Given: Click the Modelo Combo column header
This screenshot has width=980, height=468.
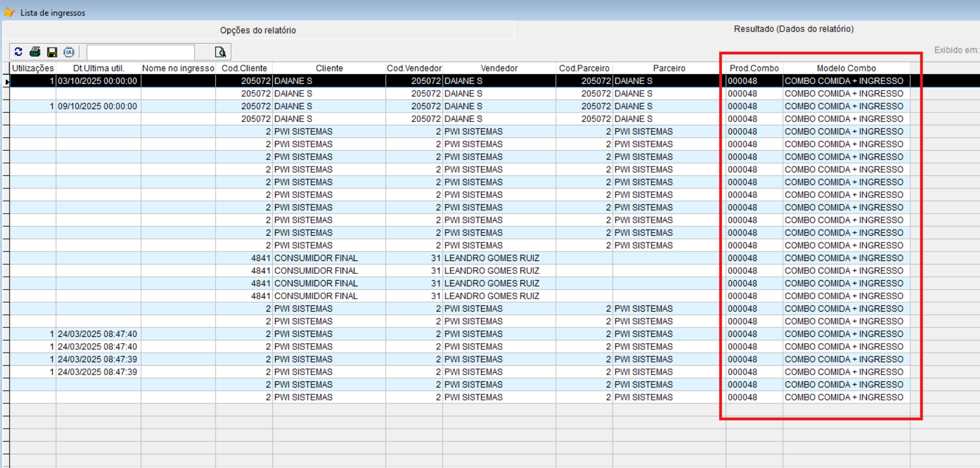Looking at the screenshot, I should (846, 68).
